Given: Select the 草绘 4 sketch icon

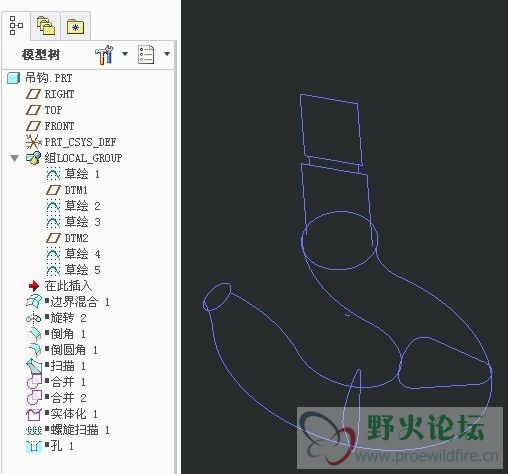Looking at the screenshot, I should [53, 254].
